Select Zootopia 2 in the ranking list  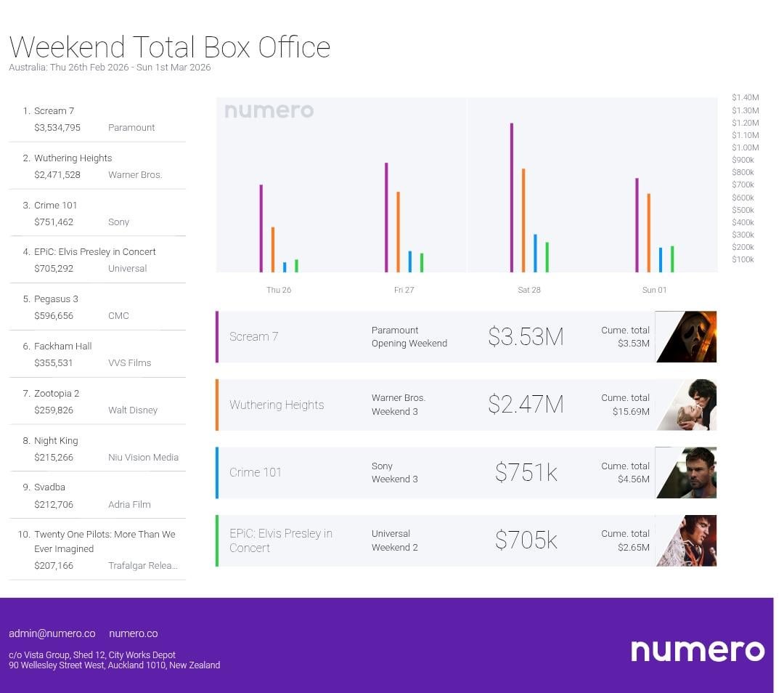point(57,394)
